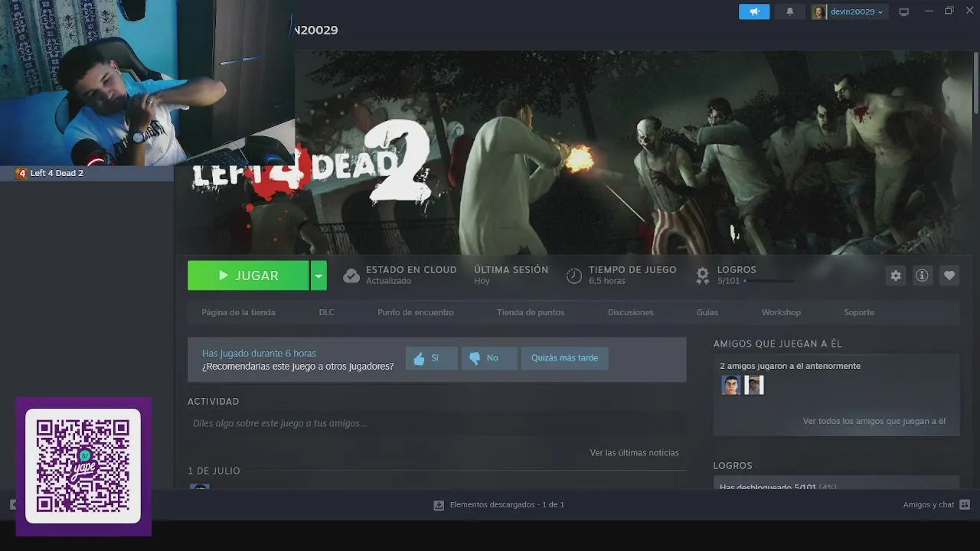Click the No thumbs-down button
Image resolution: width=980 pixels, height=551 pixels.
[x=489, y=358]
